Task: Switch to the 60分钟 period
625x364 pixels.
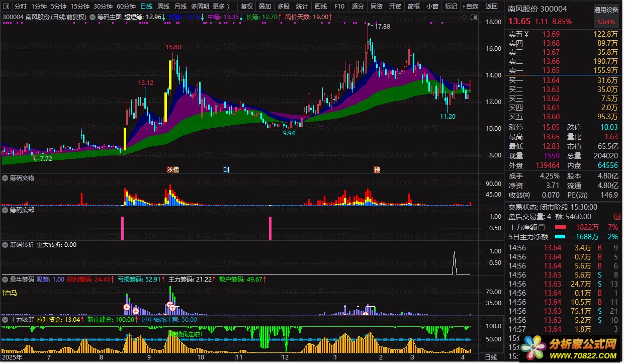Action: [126, 7]
